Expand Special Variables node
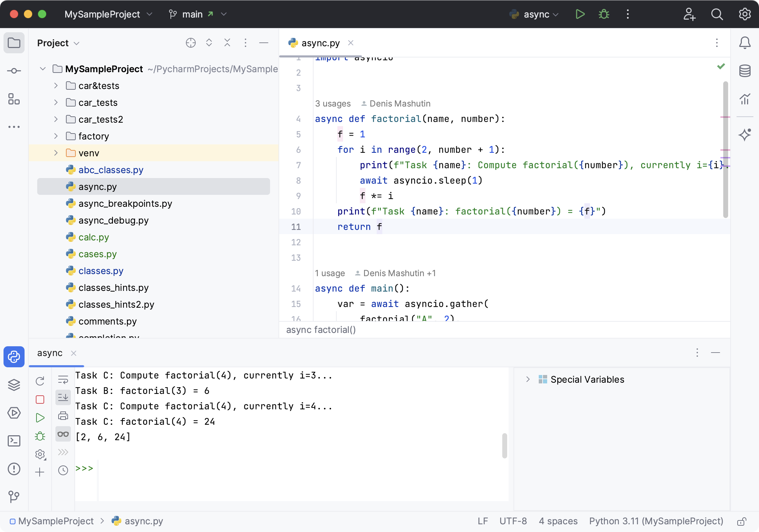The image size is (759, 532). pyautogui.click(x=528, y=380)
